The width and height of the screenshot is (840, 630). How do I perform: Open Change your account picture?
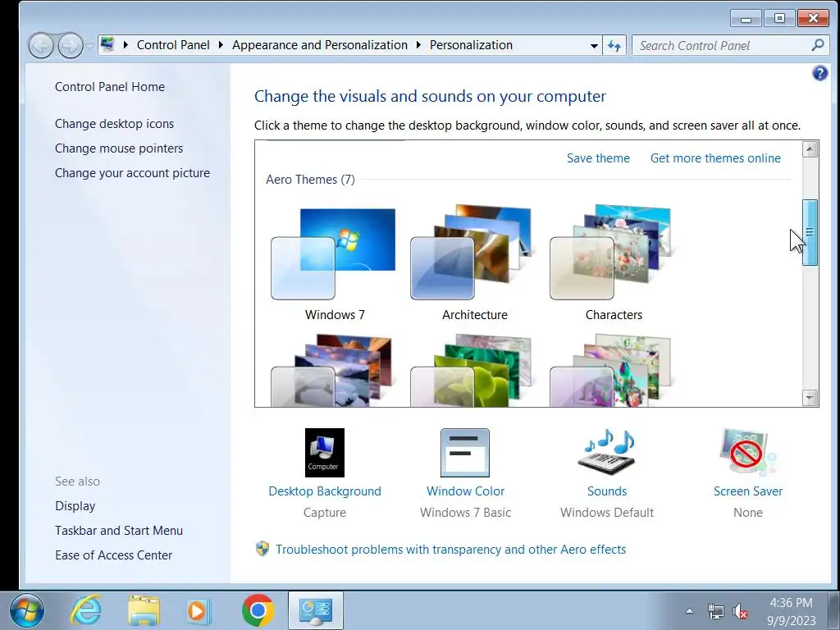pyautogui.click(x=132, y=173)
